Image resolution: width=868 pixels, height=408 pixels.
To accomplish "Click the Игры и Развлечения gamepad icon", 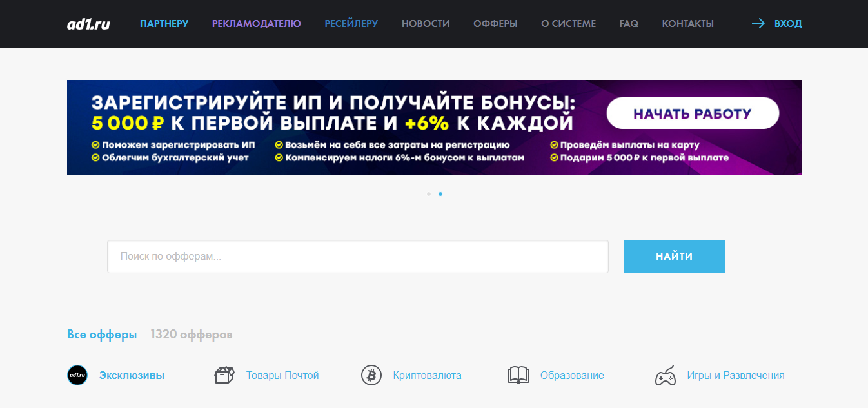I will point(666,375).
